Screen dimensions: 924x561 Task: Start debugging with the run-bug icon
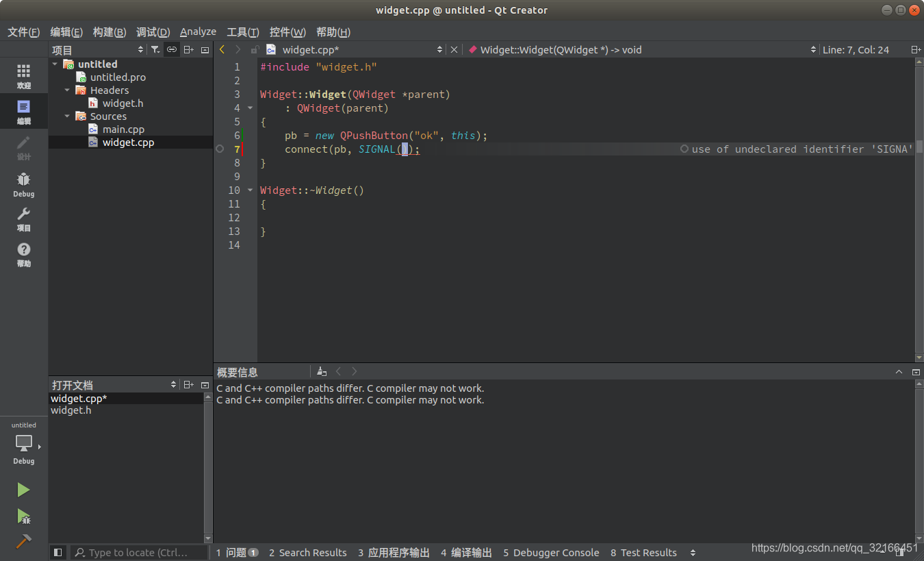click(x=23, y=516)
